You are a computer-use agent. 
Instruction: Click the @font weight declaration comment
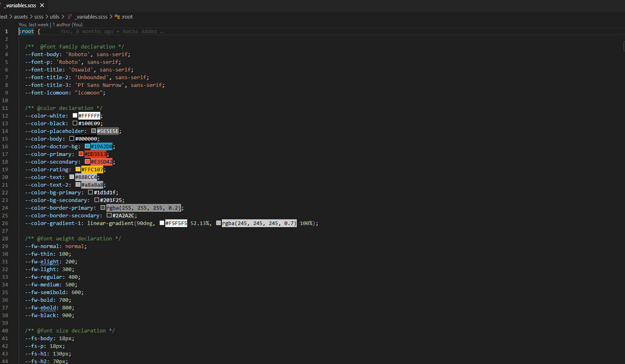(73, 238)
